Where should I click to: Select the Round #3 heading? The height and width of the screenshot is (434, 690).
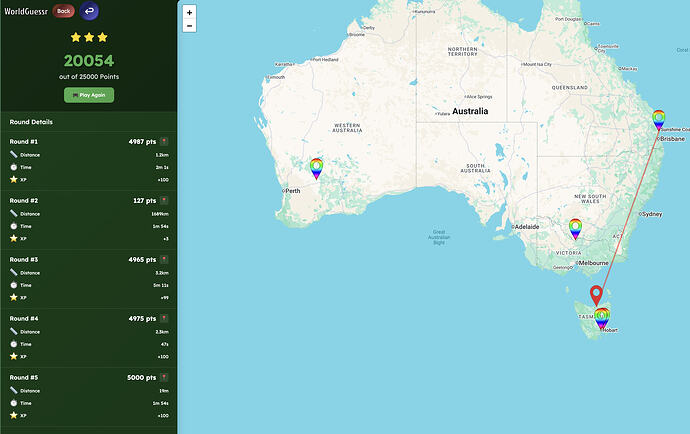tap(24, 260)
